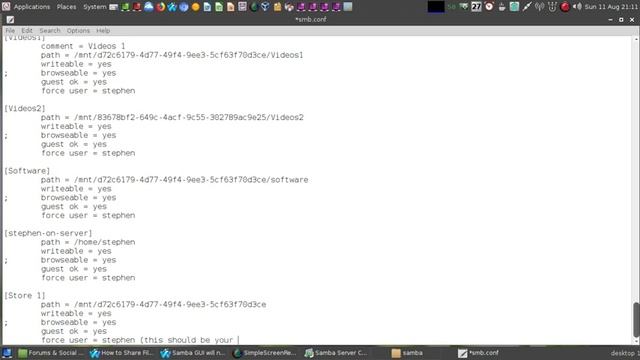640x360 pixels.
Task: Switch to Samba Server C... taskbar window
Action: pos(336,353)
